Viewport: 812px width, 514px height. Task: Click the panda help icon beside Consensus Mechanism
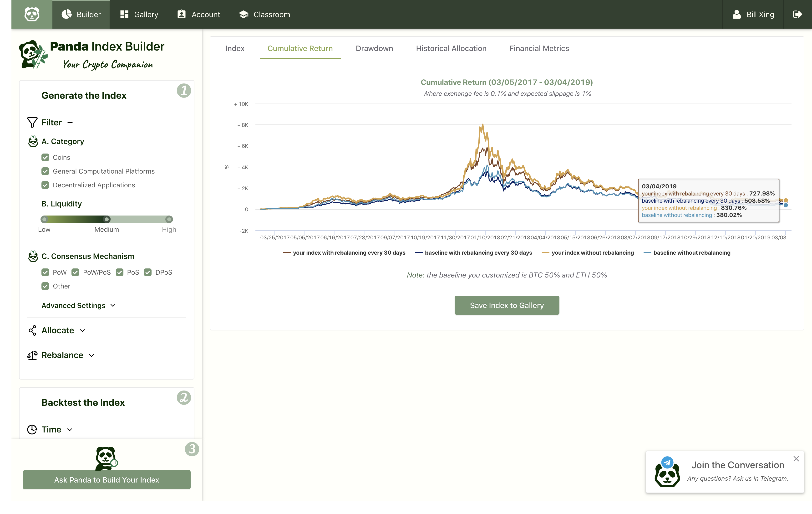click(33, 256)
